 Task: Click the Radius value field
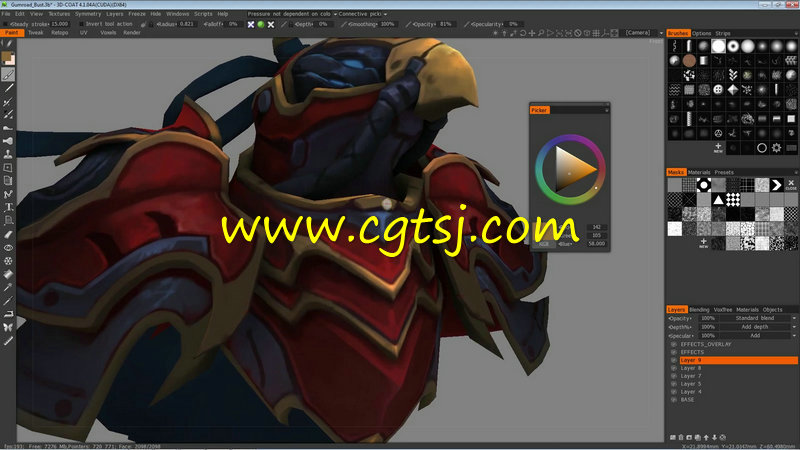pos(186,24)
